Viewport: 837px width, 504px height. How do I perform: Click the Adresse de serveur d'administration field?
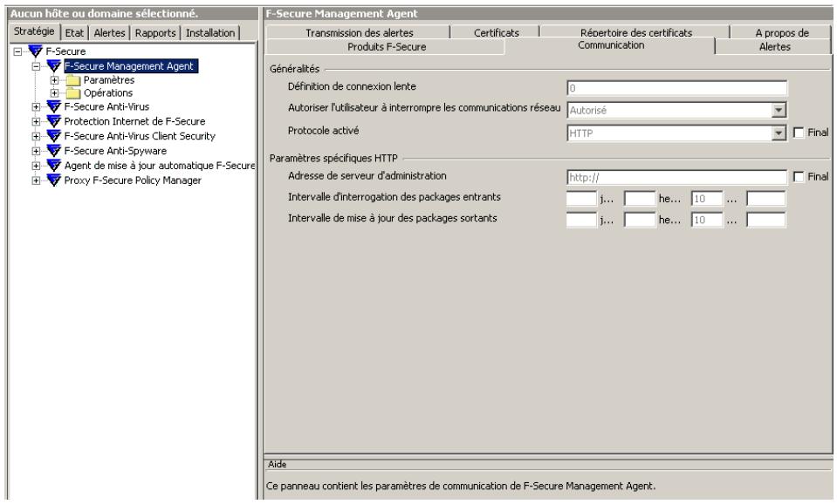(676, 178)
